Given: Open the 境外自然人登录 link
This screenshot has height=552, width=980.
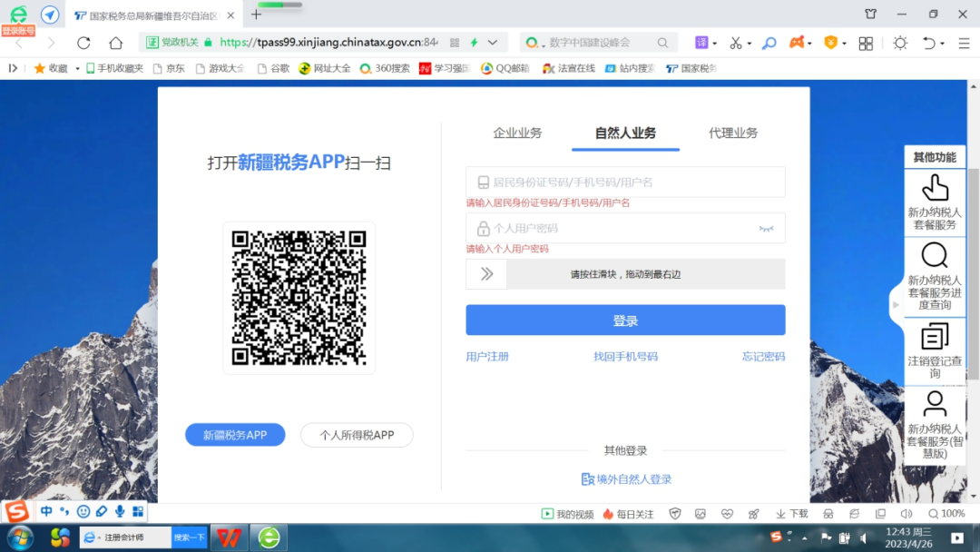Looking at the screenshot, I should pyautogui.click(x=626, y=478).
